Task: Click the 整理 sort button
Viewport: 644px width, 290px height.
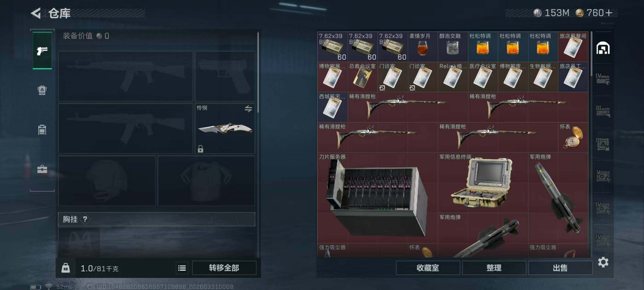Action: 494,268
